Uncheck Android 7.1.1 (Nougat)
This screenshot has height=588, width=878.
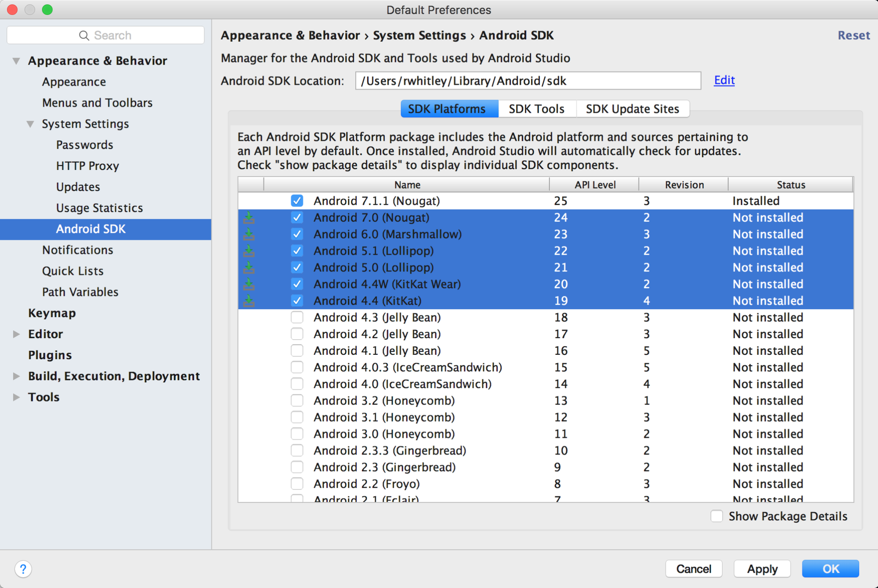click(297, 201)
